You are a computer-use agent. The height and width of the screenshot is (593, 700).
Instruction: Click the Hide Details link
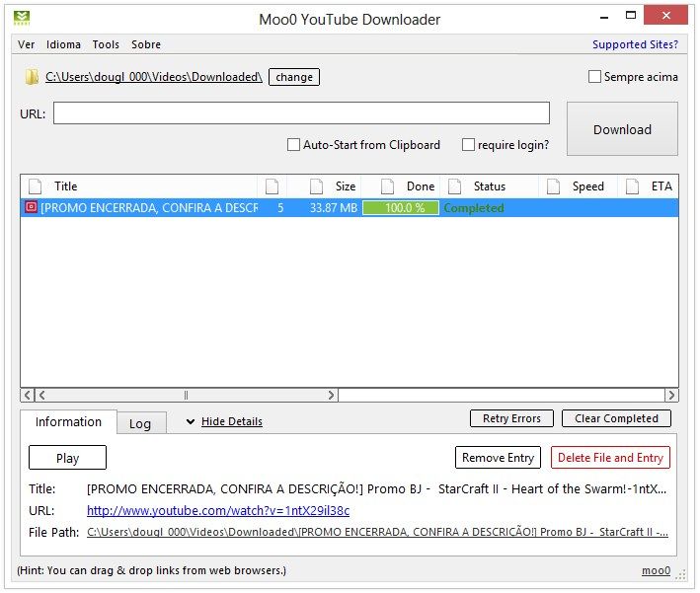tap(232, 421)
